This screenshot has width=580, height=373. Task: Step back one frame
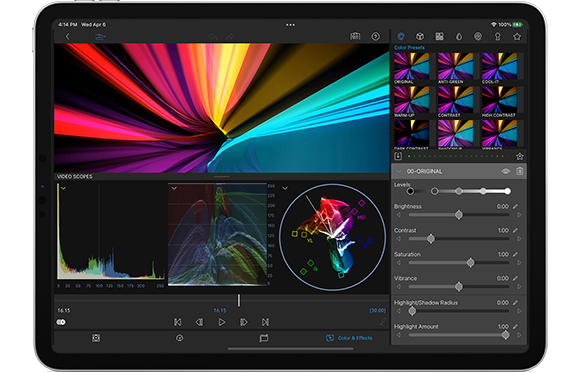(199, 322)
